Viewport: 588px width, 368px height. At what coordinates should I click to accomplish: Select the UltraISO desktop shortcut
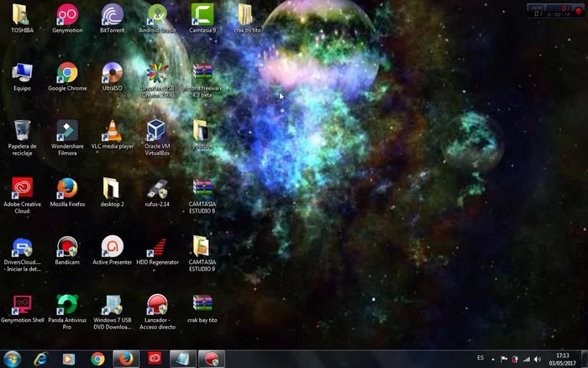pos(112,73)
